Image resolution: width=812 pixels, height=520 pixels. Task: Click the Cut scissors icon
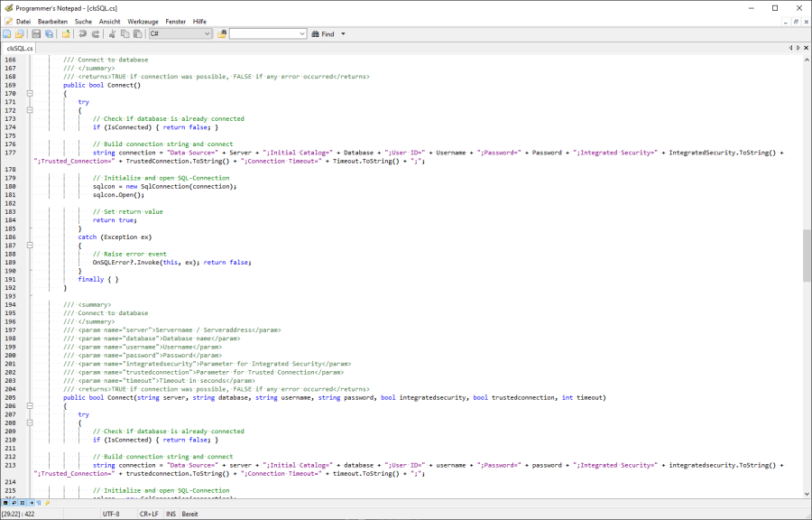click(x=112, y=33)
